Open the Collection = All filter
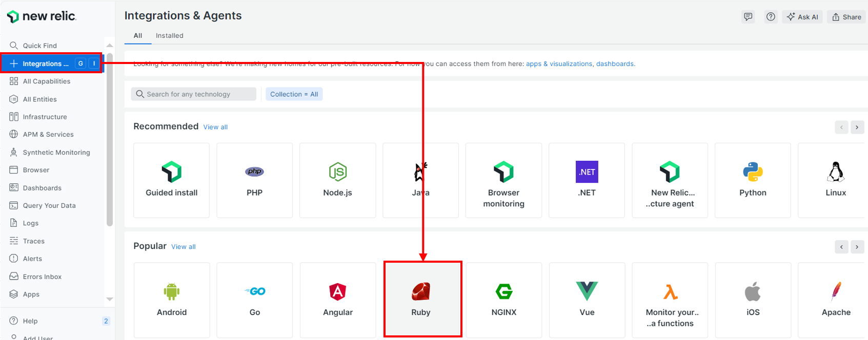Image resolution: width=868 pixels, height=340 pixels. tap(294, 94)
